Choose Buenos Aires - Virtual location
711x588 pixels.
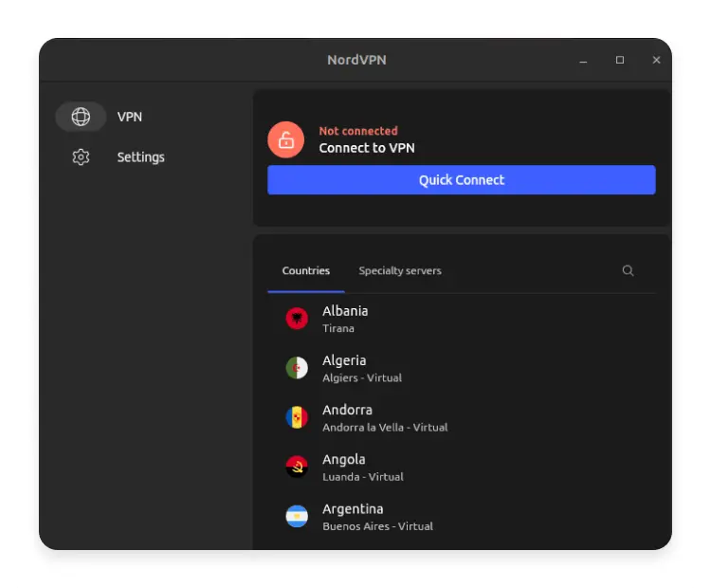coord(377,525)
